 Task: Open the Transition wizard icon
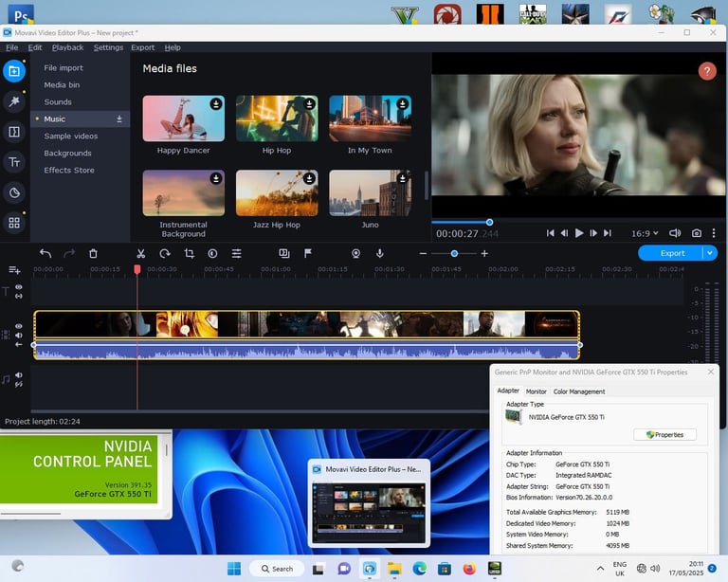[283, 253]
